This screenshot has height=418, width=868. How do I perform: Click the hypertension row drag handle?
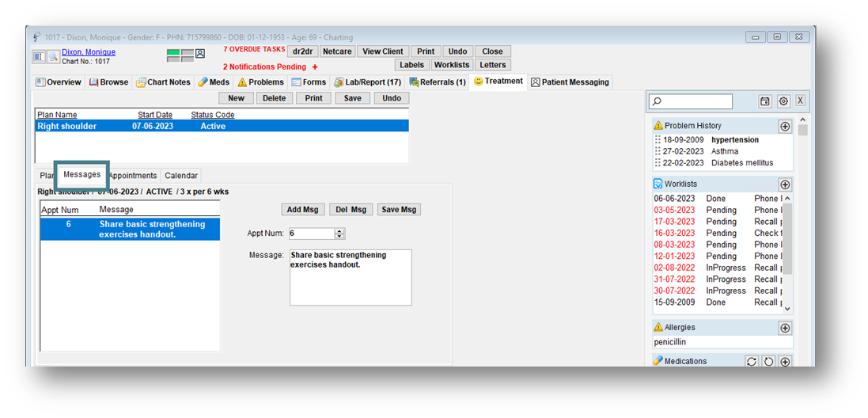tap(658, 140)
